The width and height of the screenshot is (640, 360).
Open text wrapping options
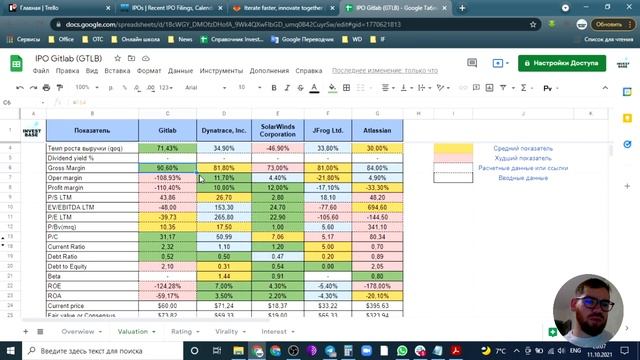tap(424, 88)
